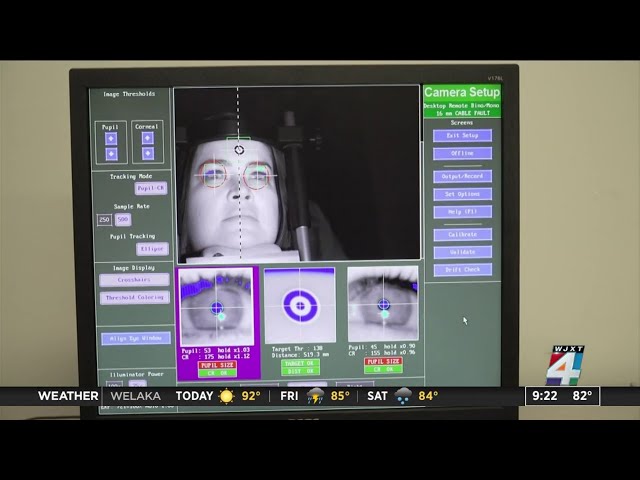Increase the Pupil threshold with up arrow
The image size is (640, 480).
111,139
